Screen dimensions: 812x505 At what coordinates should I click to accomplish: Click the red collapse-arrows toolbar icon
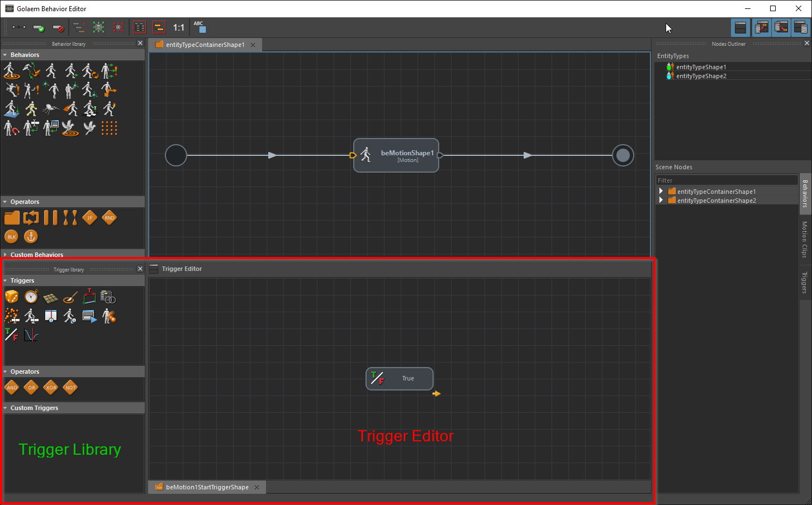pyautogui.click(x=118, y=27)
